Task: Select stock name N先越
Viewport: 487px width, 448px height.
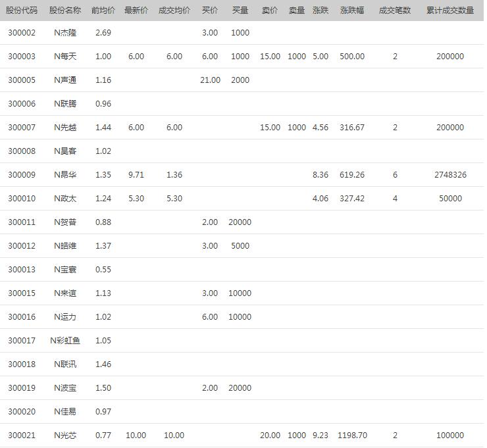Action: (x=65, y=127)
